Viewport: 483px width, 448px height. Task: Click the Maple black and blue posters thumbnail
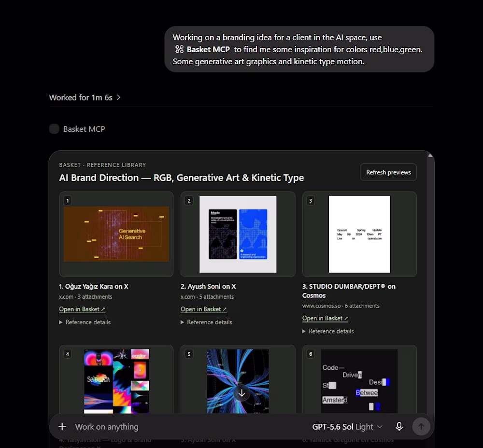pyautogui.click(x=238, y=234)
